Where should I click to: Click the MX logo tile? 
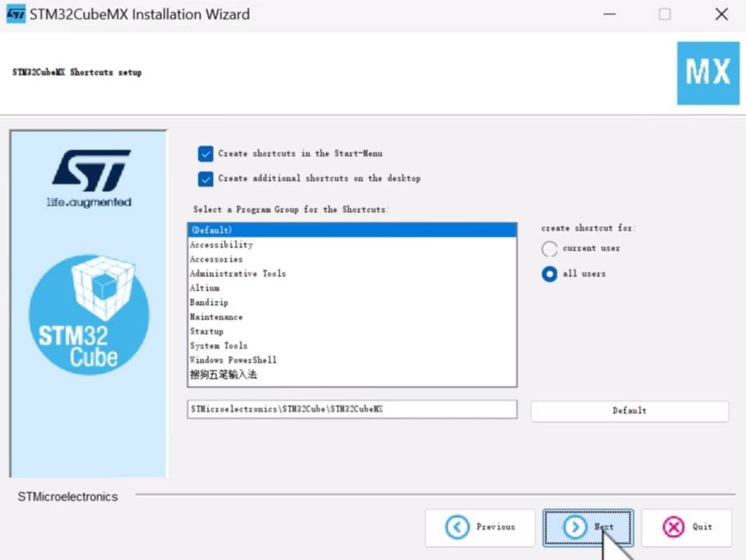click(x=708, y=73)
